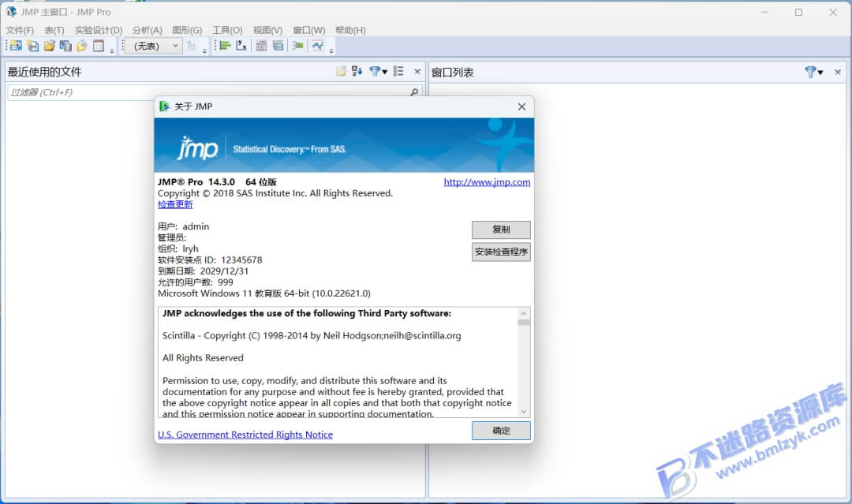Open the U.S. Government Restricted Rights Notice link
The image size is (852, 504).
[245, 435]
